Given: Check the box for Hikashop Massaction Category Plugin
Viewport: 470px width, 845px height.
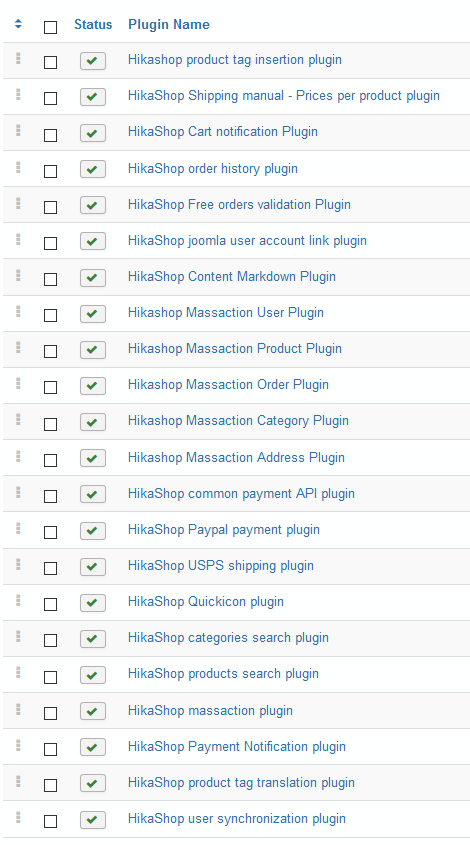Looking at the screenshot, I should point(50,424).
